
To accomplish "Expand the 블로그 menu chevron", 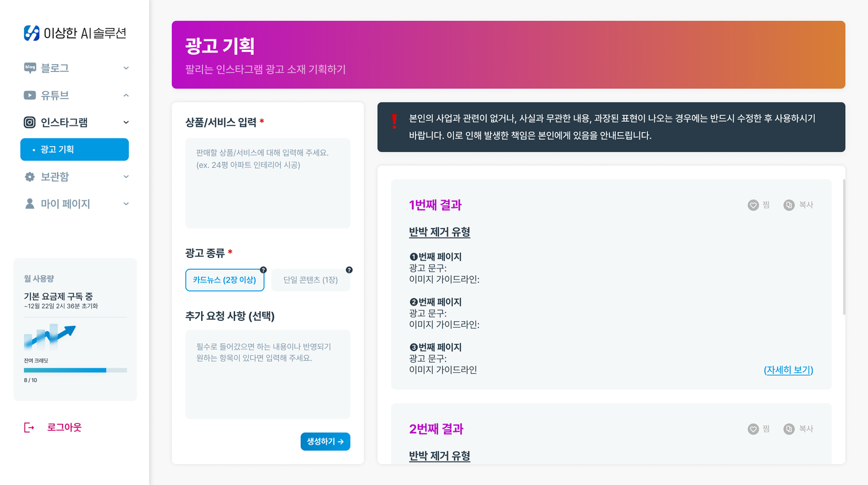I will 126,68.
